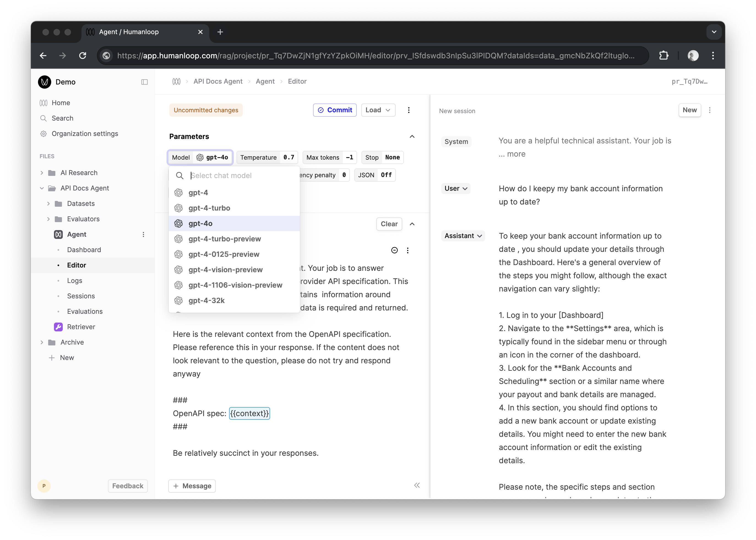The image size is (756, 540).
Task: Click the browser profile avatar
Action: 693,56
